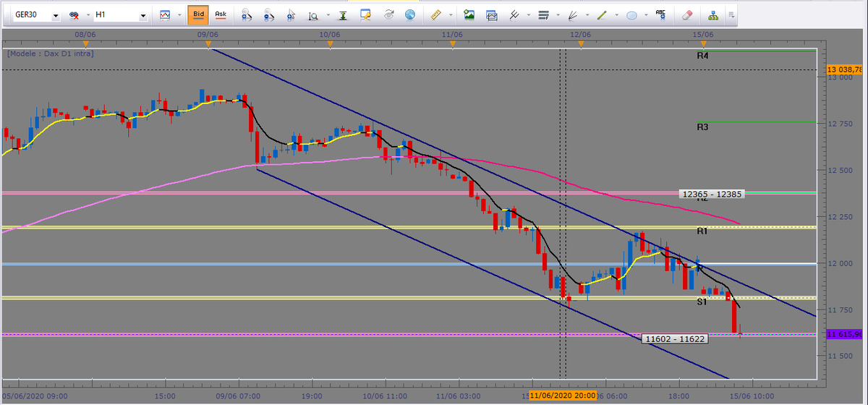The width and height of the screenshot is (868, 405).
Task: Select the eraser tool
Action: pos(687,14)
